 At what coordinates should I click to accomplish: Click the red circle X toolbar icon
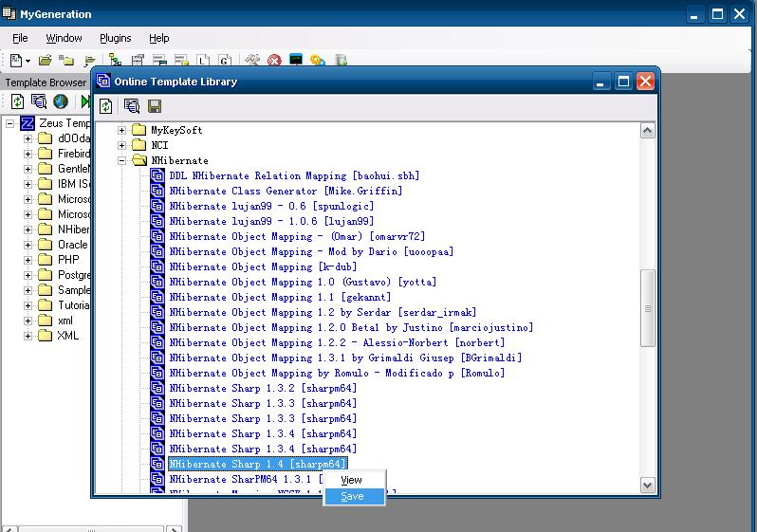click(x=274, y=61)
